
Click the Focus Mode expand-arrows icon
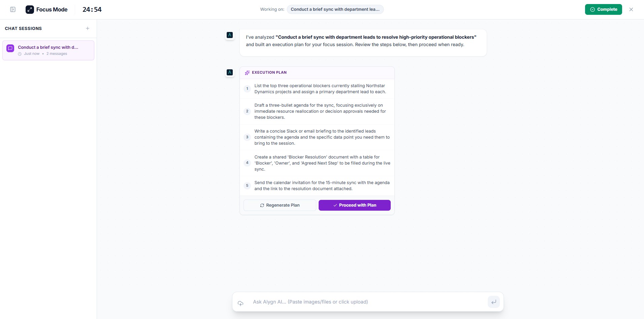tap(30, 9)
